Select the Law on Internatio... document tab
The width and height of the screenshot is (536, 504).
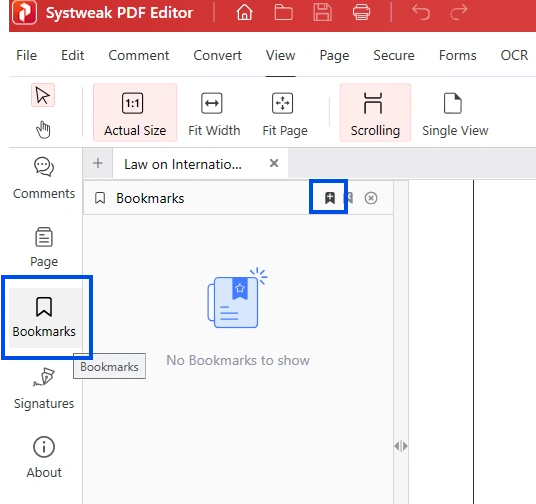tap(200, 164)
